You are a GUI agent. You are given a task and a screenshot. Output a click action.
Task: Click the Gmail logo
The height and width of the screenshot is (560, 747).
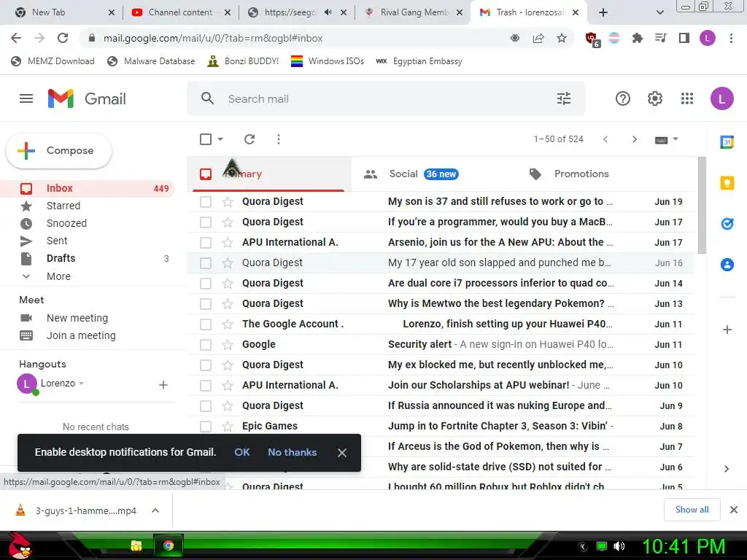(x=87, y=98)
